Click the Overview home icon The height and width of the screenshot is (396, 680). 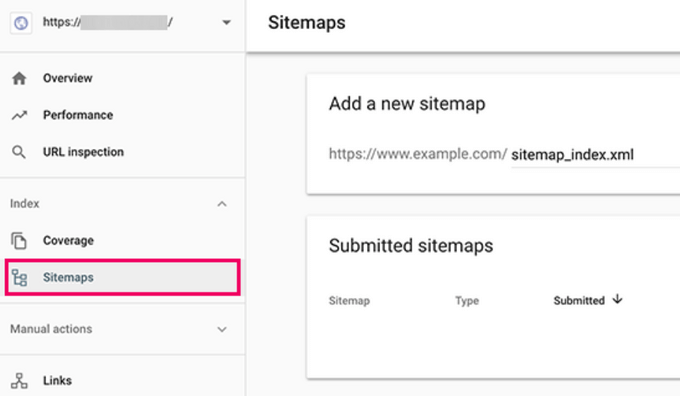click(19, 79)
